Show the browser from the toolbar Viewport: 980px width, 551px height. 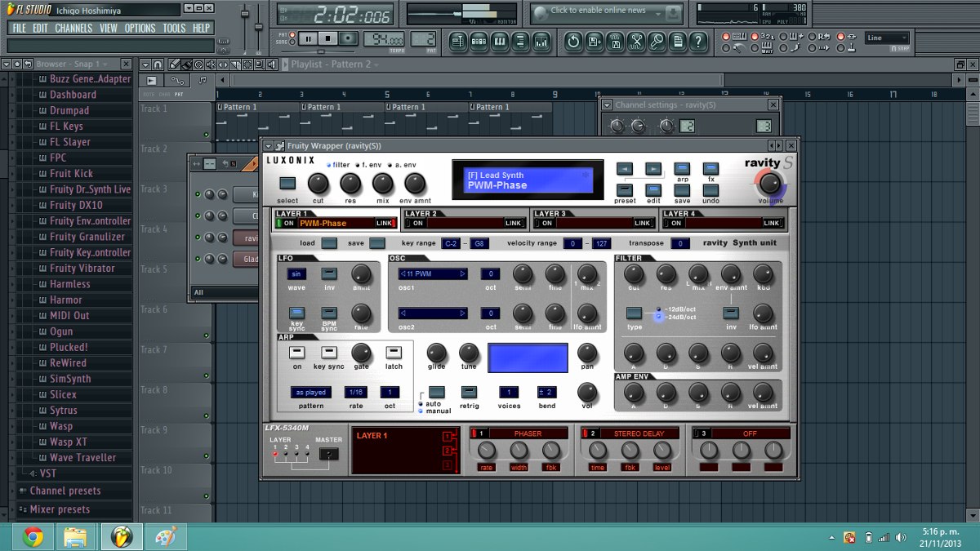pos(521,41)
